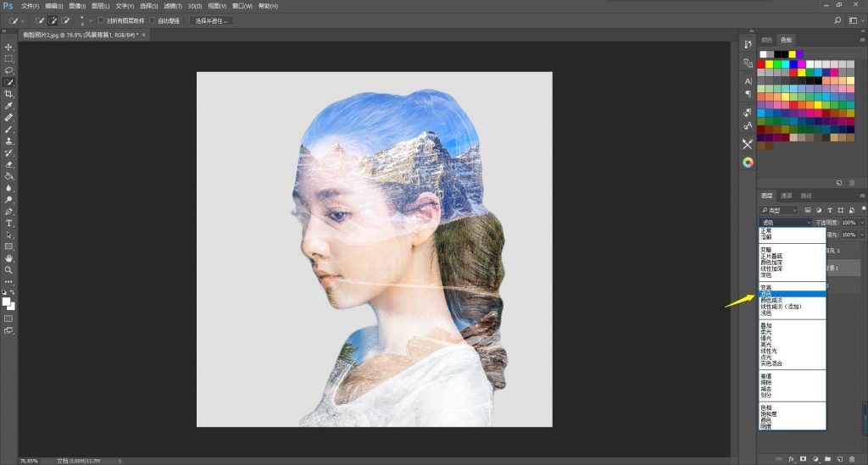Open the 滤镜 menu
This screenshot has width=868, height=465.
(x=174, y=6)
